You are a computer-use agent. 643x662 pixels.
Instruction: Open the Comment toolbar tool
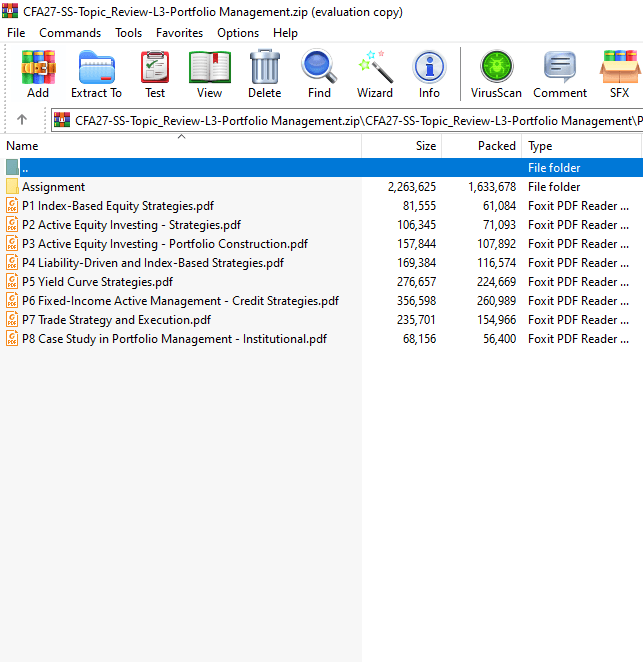(560, 74)
